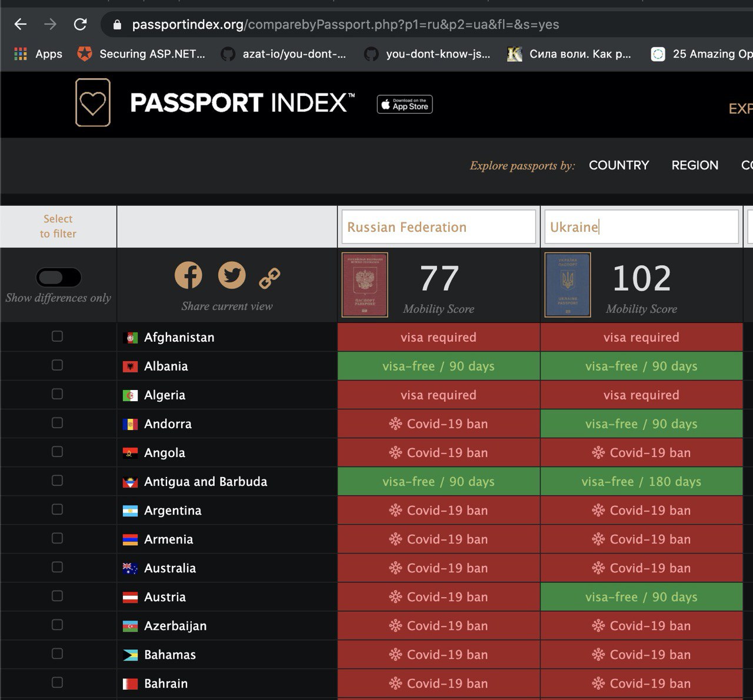Click the Algeria flag icon
The image size is (753, 700).
[x=130, y=395]
